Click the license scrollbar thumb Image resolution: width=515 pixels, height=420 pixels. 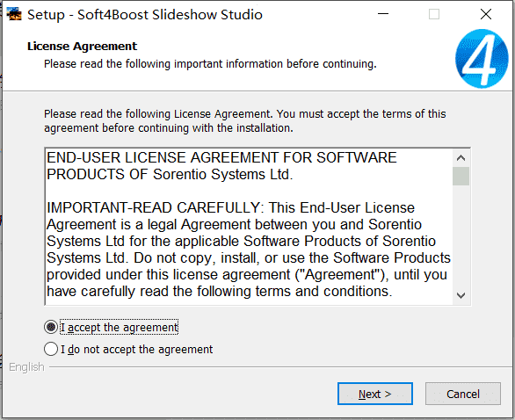tap(461, 176)
